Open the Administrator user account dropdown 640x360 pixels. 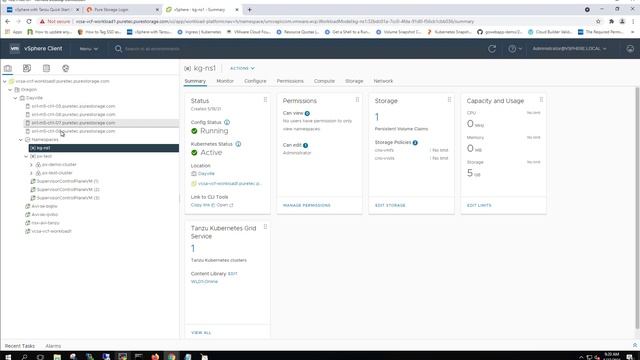[x=569, y=49]
